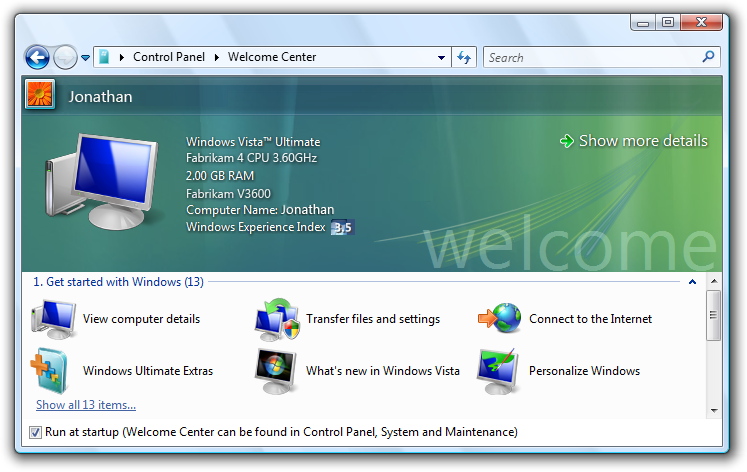Click the Fabrikam 4 CPU 3.60GHz text
This screenshot has height=472, width=747.
252,158
